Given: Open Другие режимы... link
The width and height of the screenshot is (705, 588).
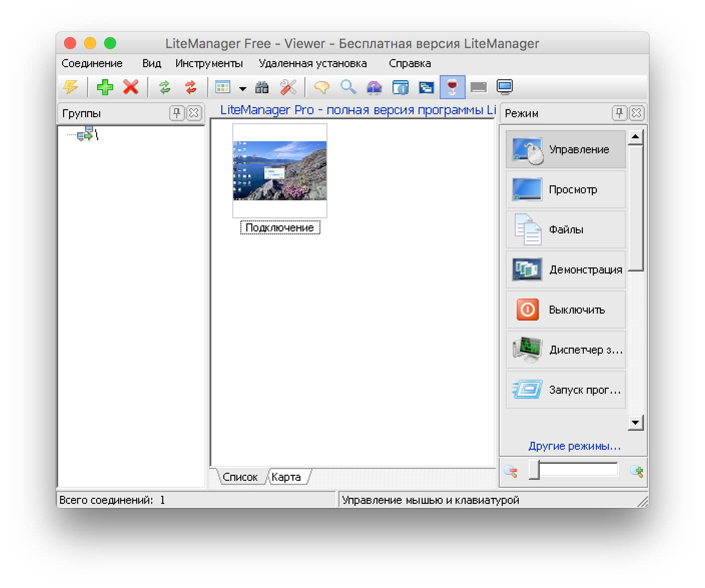Looking at the screenshot, I should tap(574, 446).
